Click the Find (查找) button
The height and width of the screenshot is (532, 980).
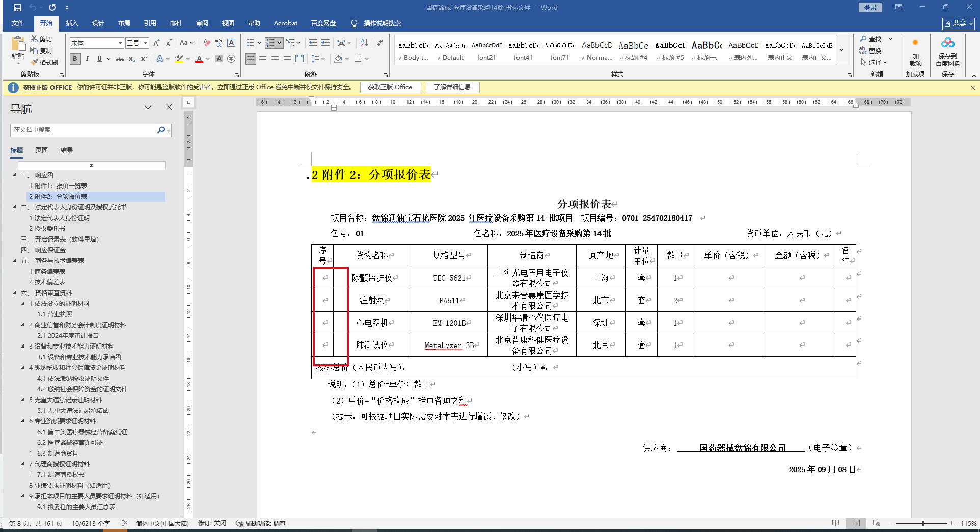871,39
